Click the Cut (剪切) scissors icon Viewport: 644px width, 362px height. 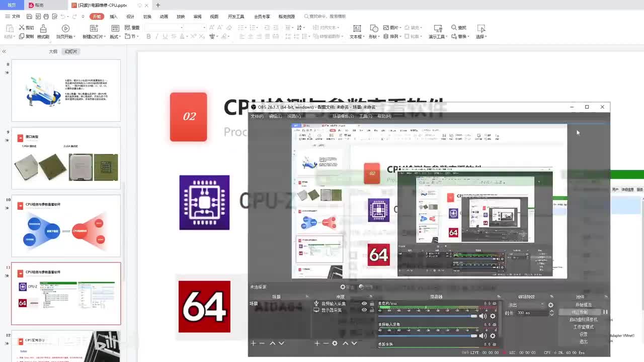pyautogui.click(x=22, y=28)
